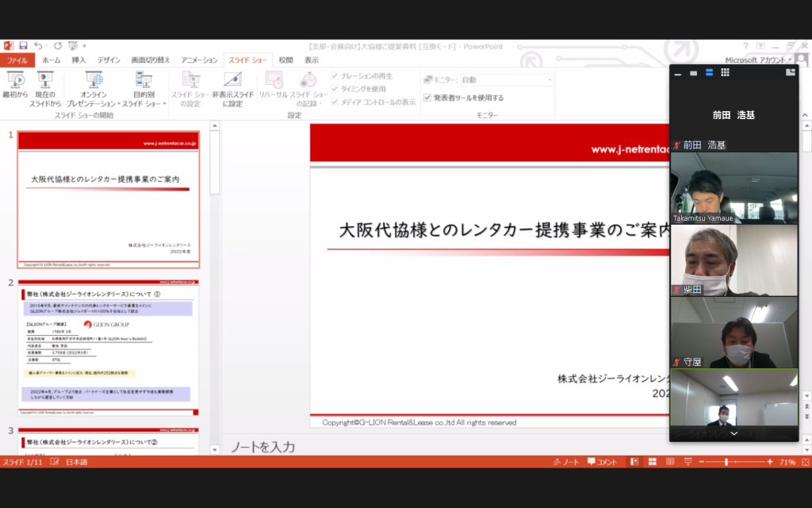Switch to Slide Sorter view icon
Image resolution: width=812 pixels, height=508 pixels.
[x=653, y=462]
